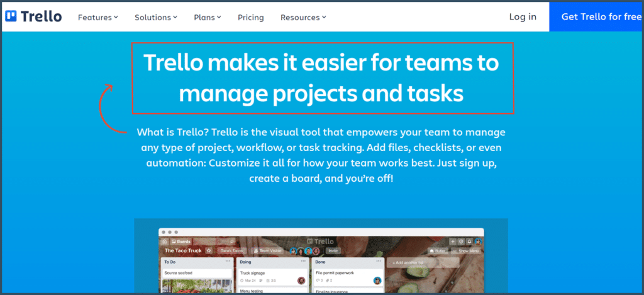
Task: Go to the Pricing page
Action: [x=250, y=17]
